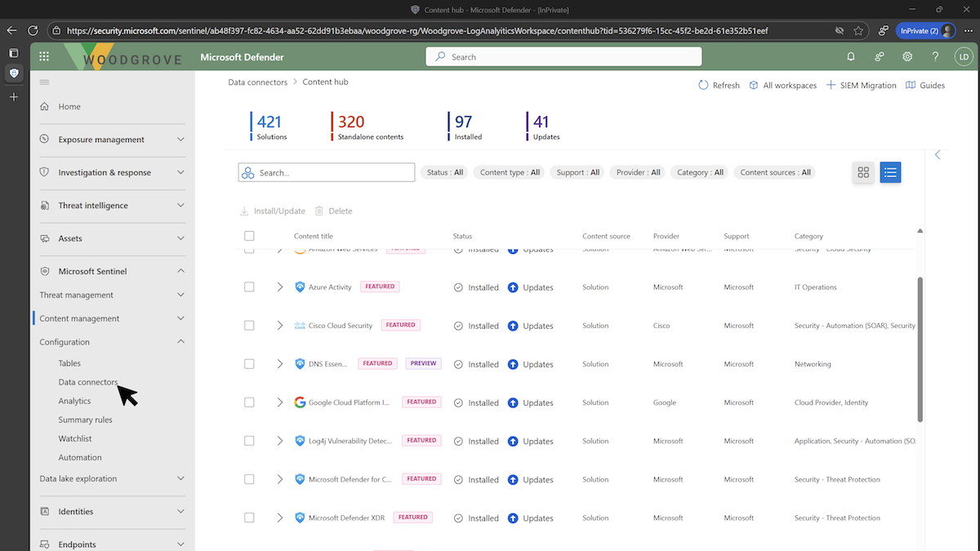
Task: Click the Azure Activity solution icon
Action: click(x=300, y=287)
